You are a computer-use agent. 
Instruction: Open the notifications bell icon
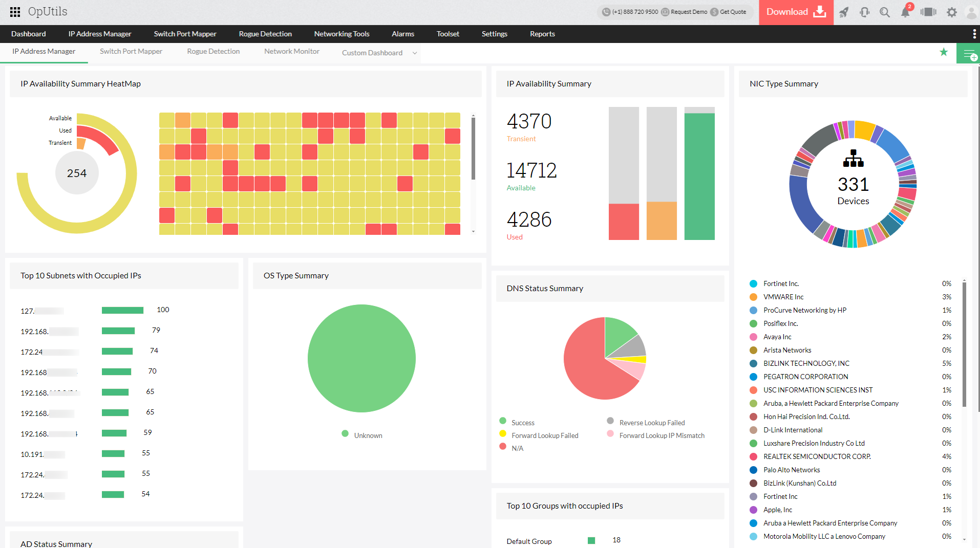(x=905, y=12)
